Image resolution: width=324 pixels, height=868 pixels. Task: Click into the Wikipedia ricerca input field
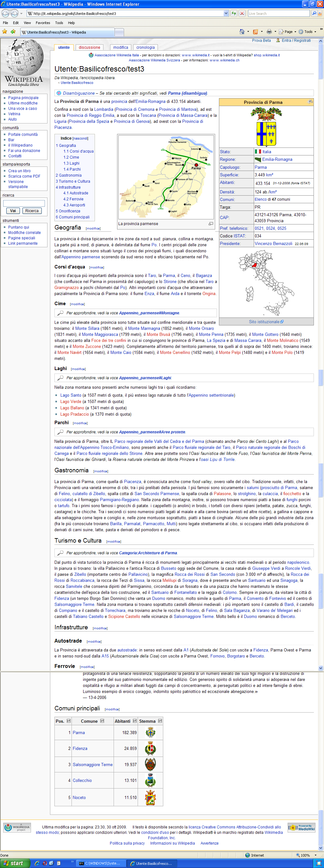tap(24, 203)
